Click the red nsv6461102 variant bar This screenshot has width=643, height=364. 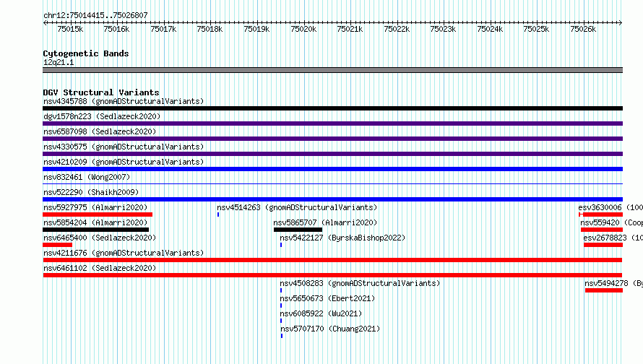click(x=332, y=275)
